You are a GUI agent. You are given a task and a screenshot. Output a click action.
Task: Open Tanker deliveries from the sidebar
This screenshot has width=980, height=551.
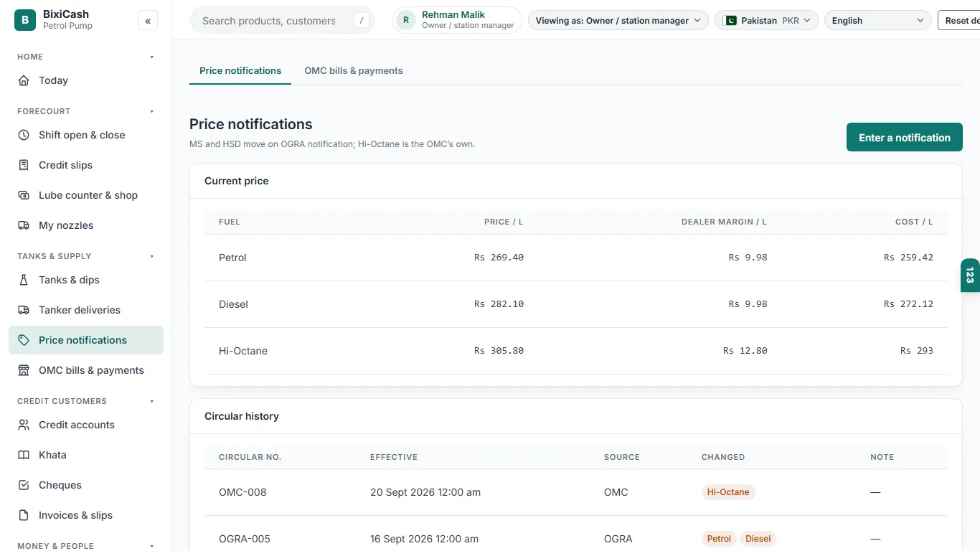(x=86, y=310)
